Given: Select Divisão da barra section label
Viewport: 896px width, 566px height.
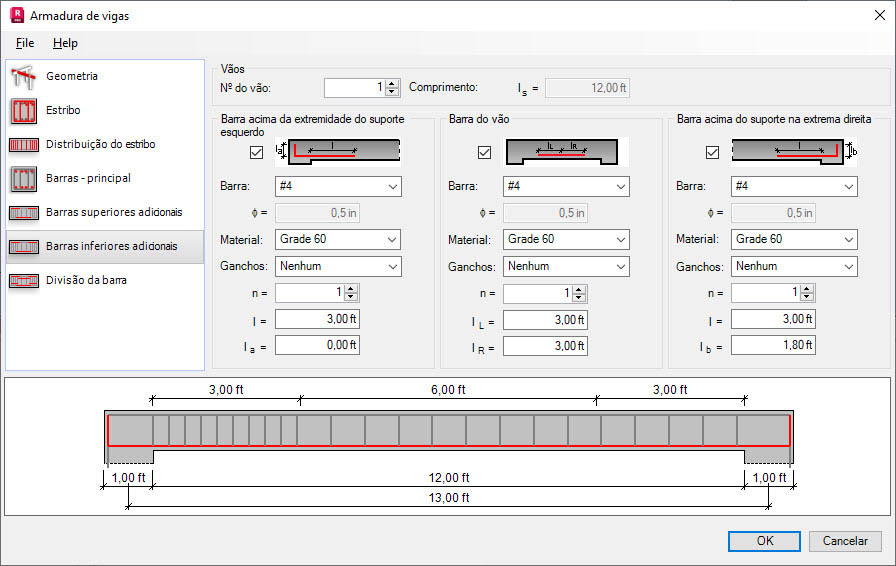Looking at the screenshot, I should [x=86, y=280].
